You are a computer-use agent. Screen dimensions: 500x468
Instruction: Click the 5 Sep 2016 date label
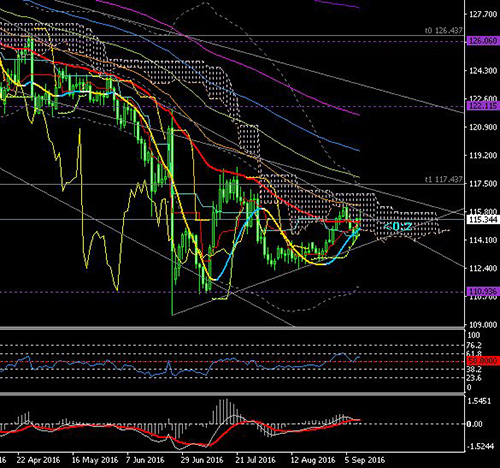tap(365, 460)
